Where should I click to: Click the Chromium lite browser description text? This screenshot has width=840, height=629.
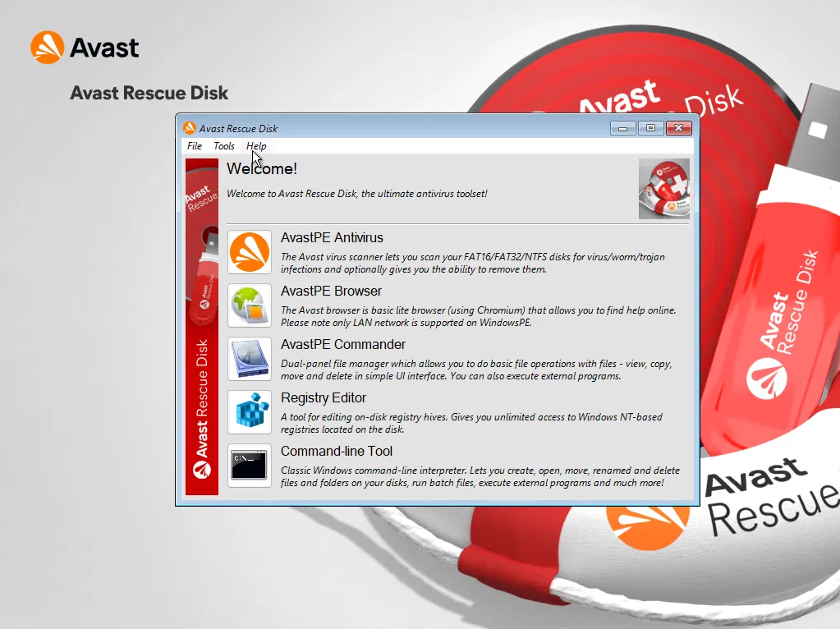479,316
